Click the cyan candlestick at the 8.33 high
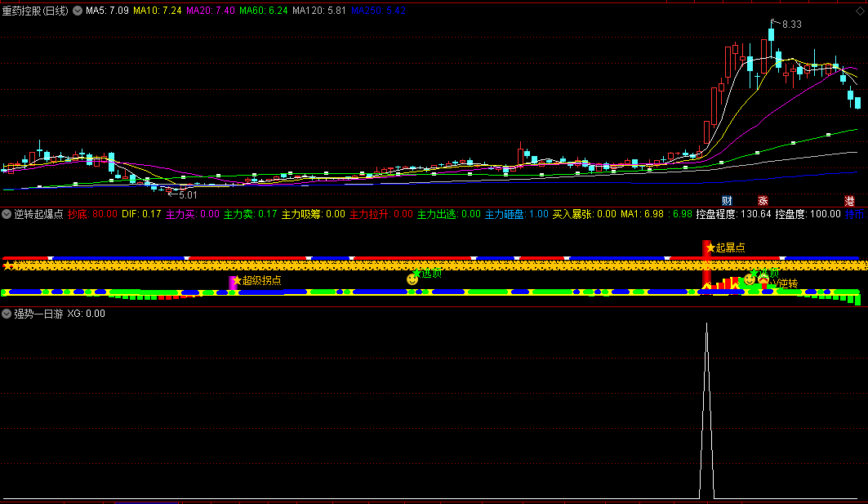Viewport: 868px width, 504px height. pos(771,34)
